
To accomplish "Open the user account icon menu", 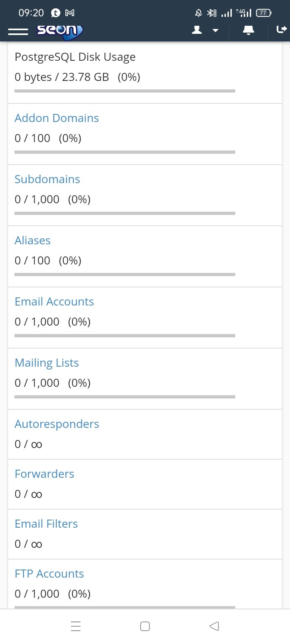I will click(197, 30).
